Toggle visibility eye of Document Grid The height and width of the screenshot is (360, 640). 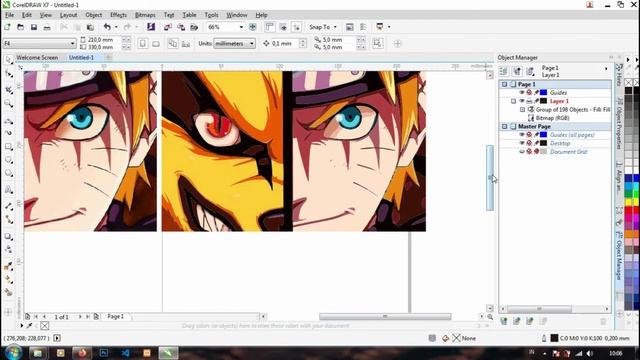[522, 151]
